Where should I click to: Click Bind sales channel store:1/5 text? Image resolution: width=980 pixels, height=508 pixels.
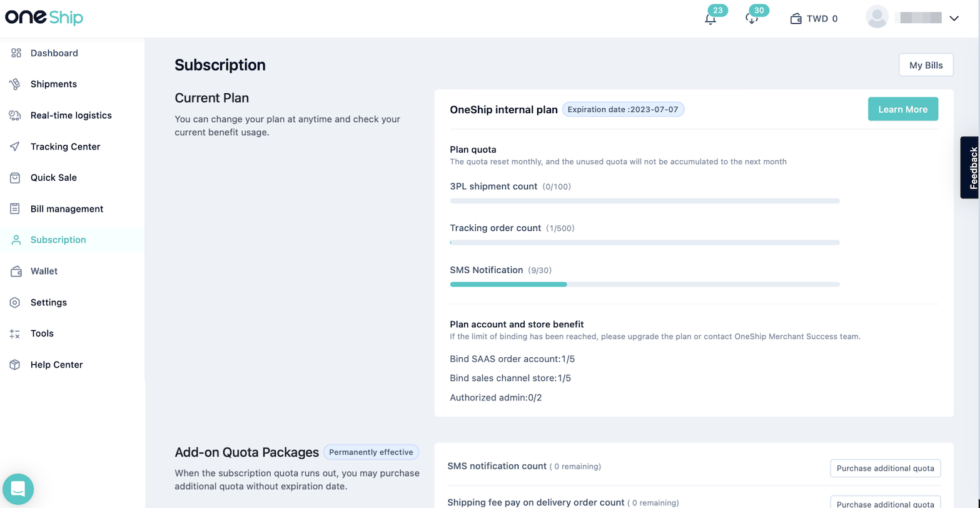(510, 378)
